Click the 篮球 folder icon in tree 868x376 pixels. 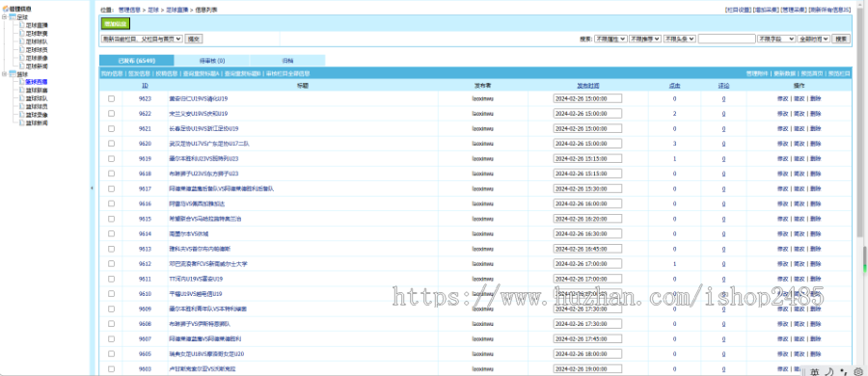pos(13,73)
